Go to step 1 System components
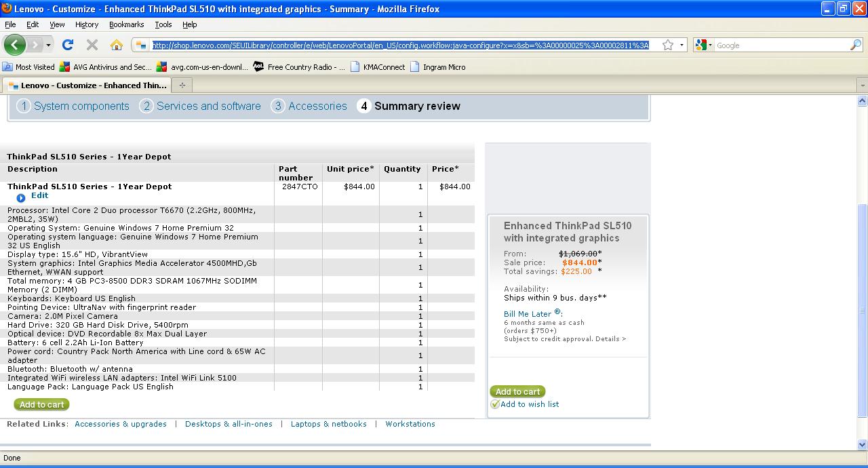This screenshot has height=468, width=868. click(73, 106)
